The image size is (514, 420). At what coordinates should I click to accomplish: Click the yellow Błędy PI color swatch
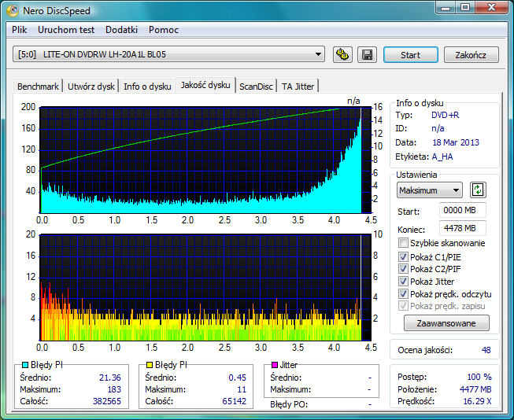[x=150, y=365]
